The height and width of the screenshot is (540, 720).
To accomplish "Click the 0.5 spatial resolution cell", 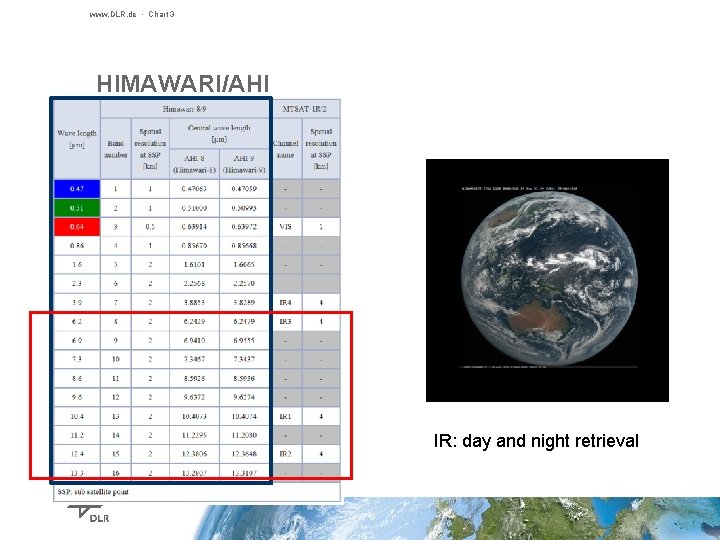I will pos(150,227).
